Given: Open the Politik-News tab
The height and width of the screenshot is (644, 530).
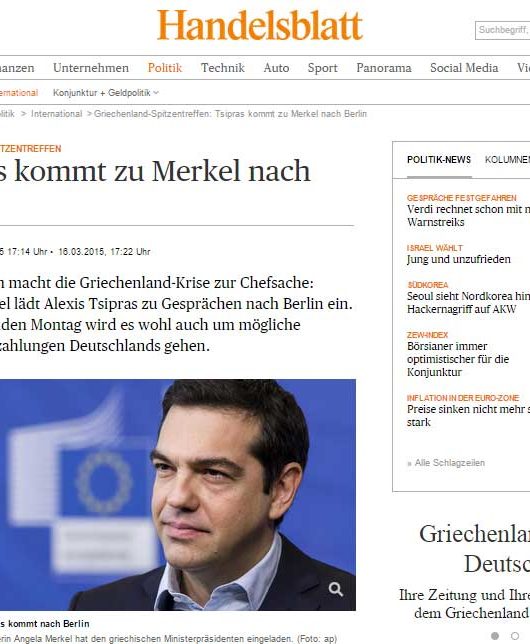Looking at the screenshot, I should click(x=439, y=160).
